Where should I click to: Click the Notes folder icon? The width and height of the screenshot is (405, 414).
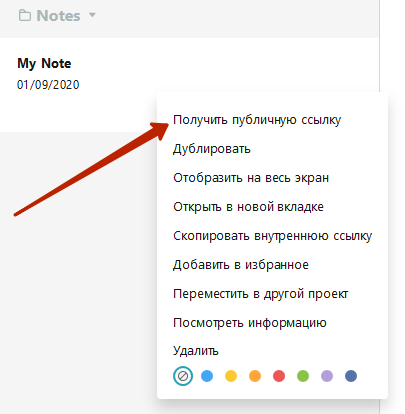(25, 15)
